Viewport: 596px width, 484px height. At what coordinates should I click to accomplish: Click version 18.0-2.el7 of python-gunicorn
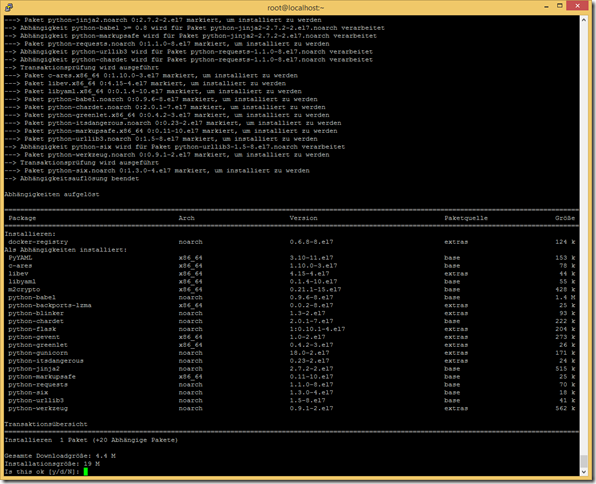(x=309, y=353)
